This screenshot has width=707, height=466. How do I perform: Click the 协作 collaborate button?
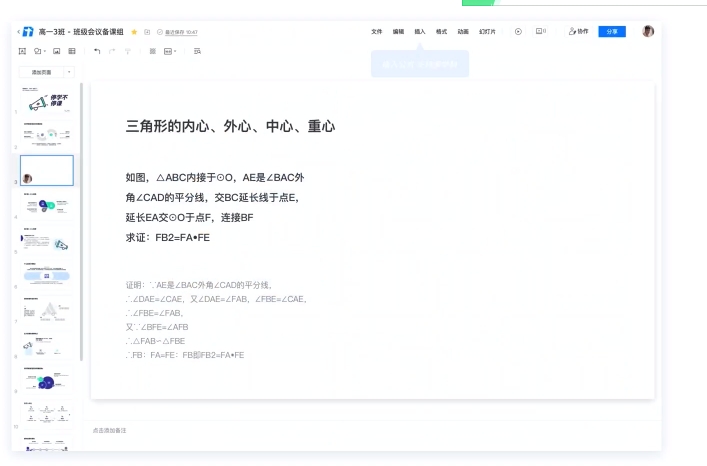578,31
